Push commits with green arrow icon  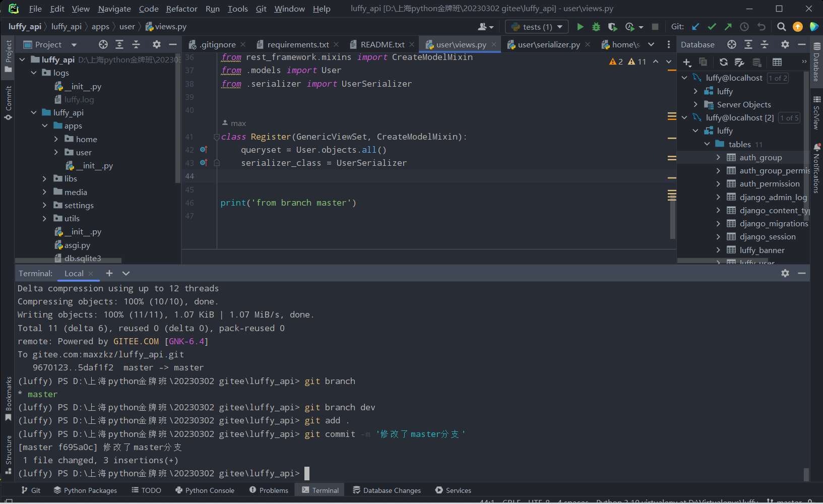coord(728,27)
